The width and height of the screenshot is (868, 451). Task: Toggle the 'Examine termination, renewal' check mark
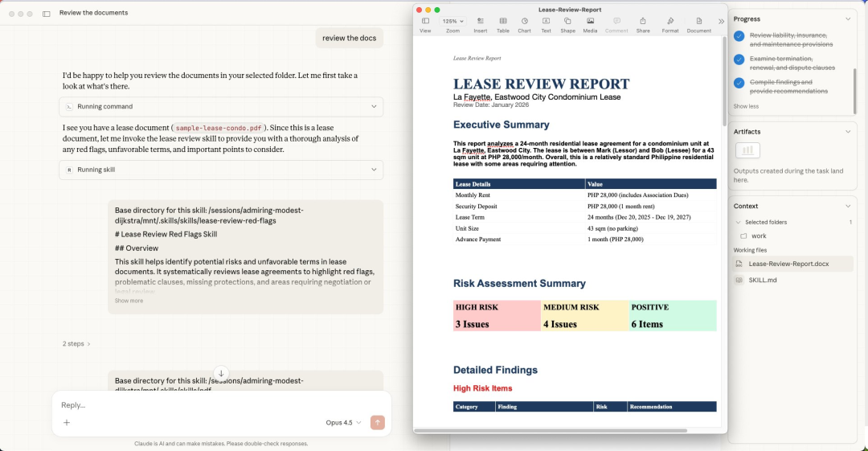point(739,59)
